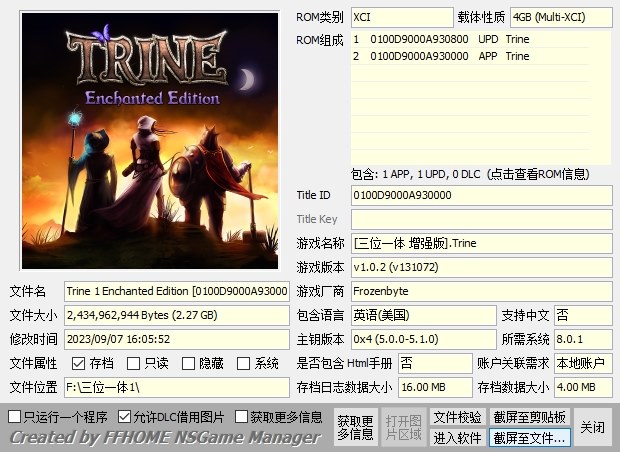The height and width of the screenshot is (452, 620).
Task: Click the 游戏厂商 field Frozenbyte
Action: pos(482,291)
